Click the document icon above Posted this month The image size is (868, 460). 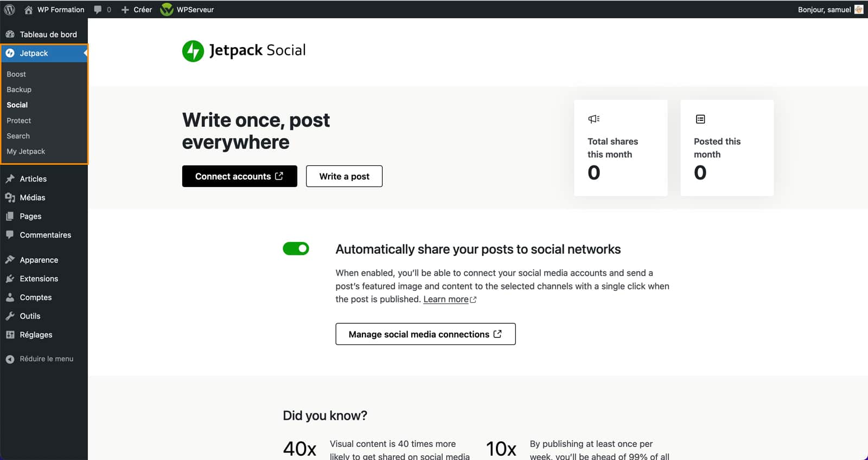coord(700,118)
